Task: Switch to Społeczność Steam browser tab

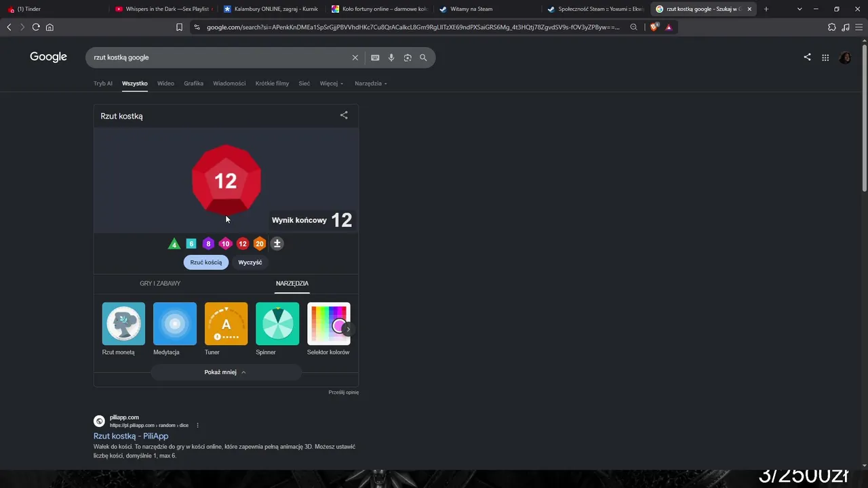Action: pyautogui.click(x=595, y=9)
